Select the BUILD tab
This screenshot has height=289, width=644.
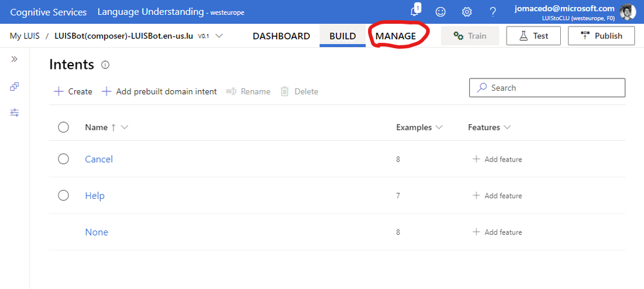[x=342, y=36]
